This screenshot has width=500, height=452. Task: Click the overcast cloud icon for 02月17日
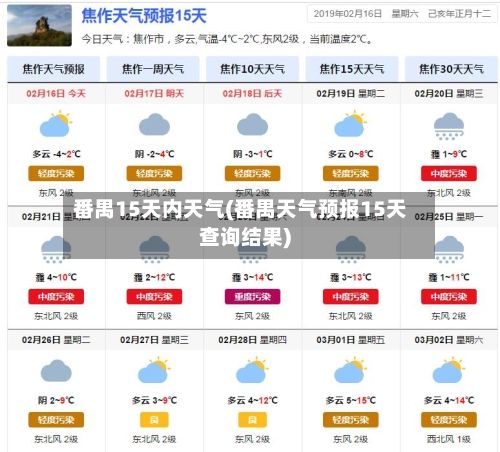point(154,124)
